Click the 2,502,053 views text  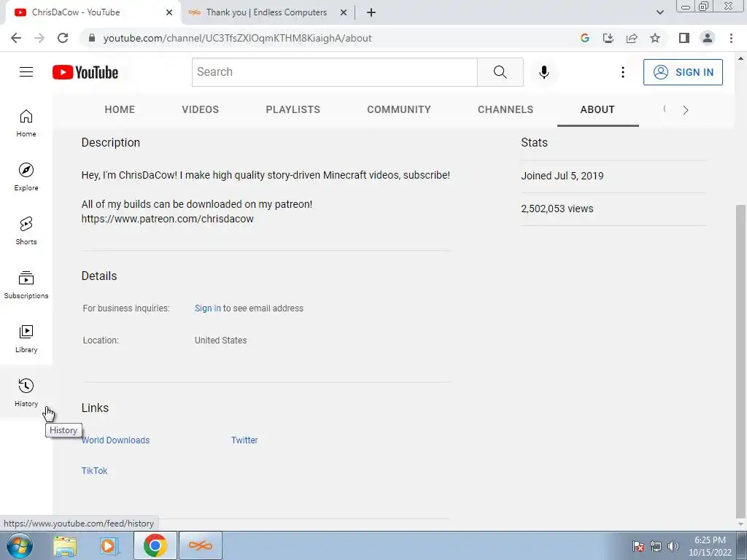557,209
